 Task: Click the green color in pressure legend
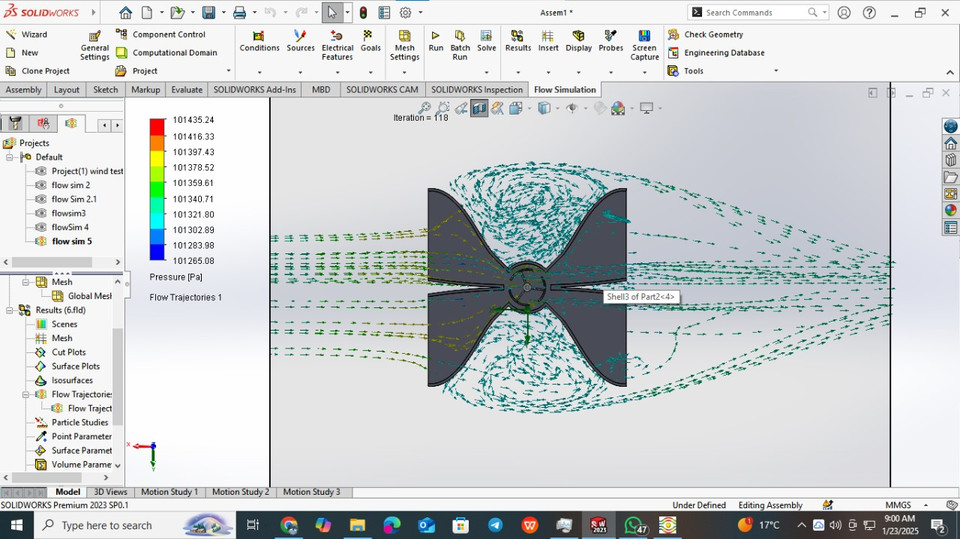[x=157, y=189]
